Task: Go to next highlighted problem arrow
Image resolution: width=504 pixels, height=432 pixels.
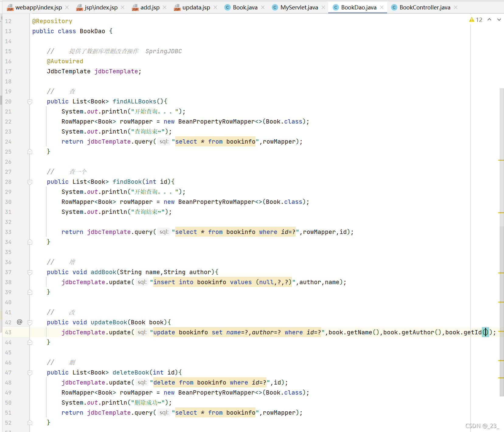Action: point(499,19)
